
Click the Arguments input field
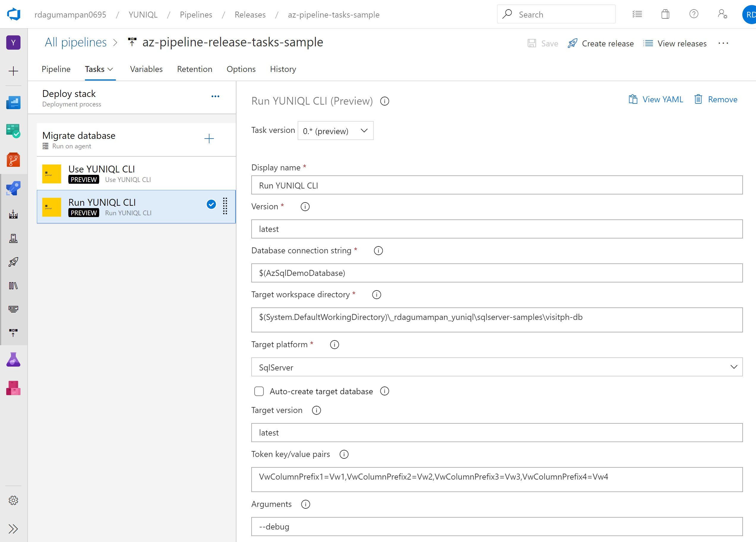pyautogui.click(x=497, y=527)
